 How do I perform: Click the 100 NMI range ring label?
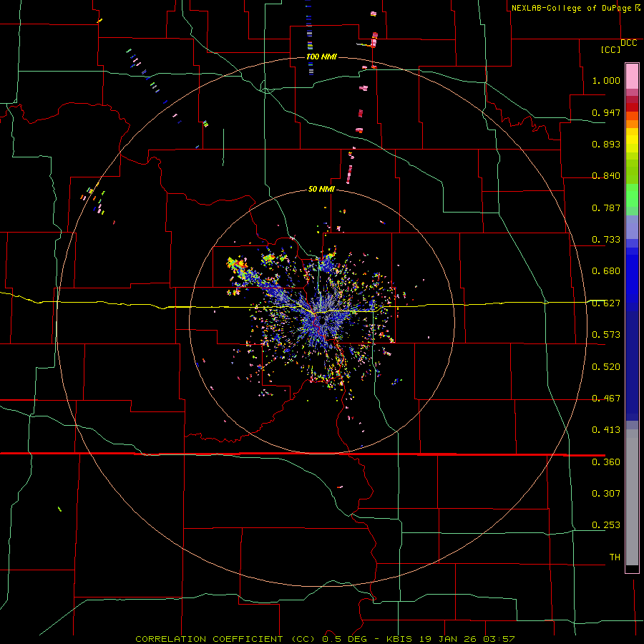pos(321,57)
